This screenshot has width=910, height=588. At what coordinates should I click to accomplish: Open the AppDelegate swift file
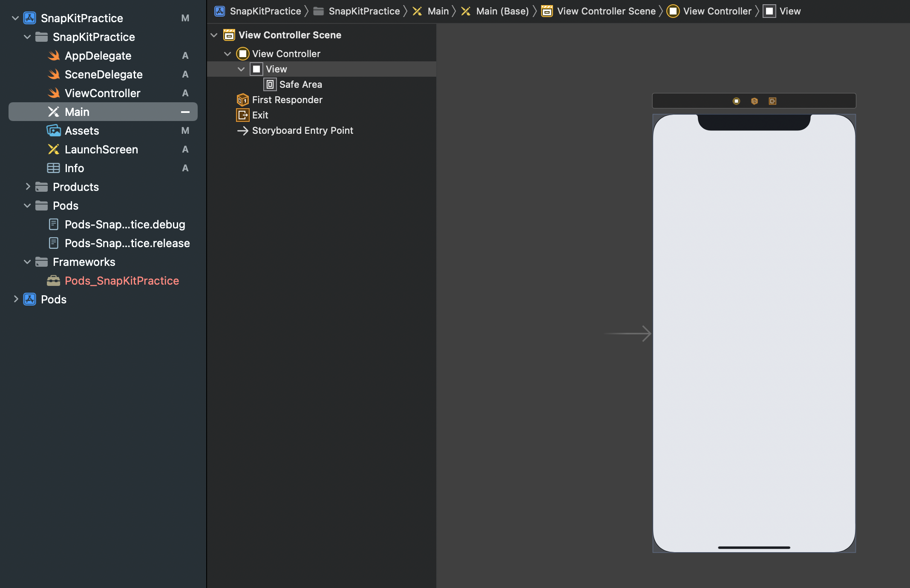coord(98,56)
